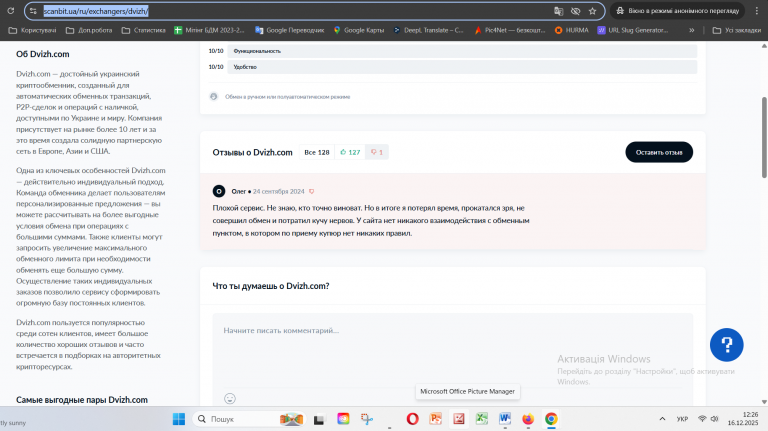768x431 pixels.
Task: Open the Snipping Tool taskbar icon
Action: (x=367, y=419)
